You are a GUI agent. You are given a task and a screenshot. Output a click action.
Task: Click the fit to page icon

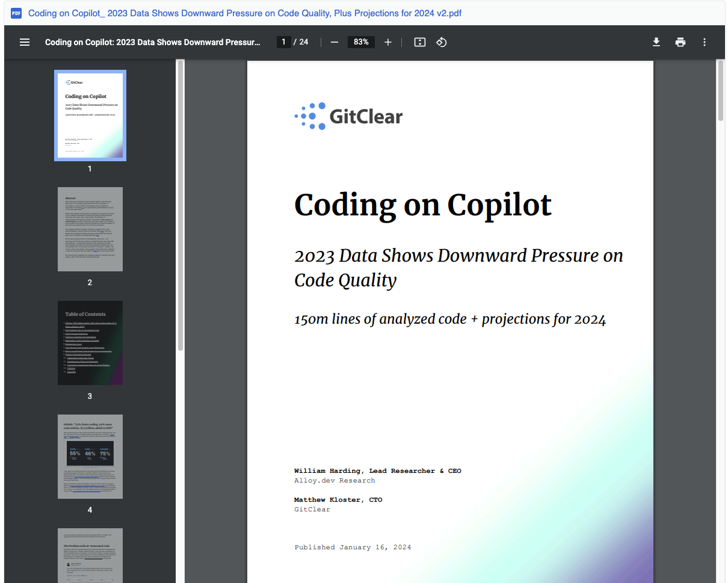click(420, 42)
